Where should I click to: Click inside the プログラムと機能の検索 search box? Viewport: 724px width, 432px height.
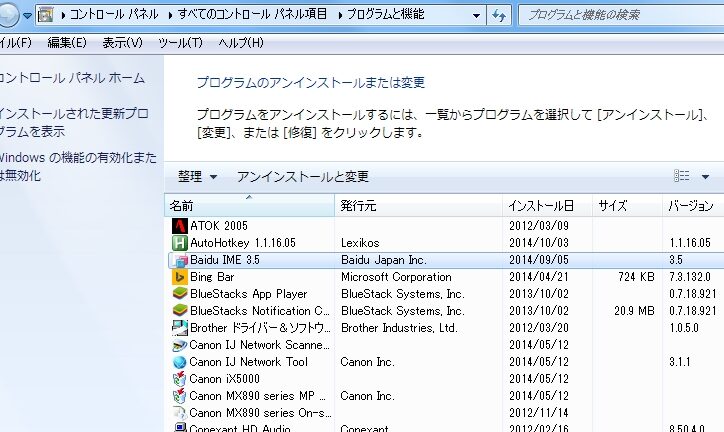[x=621, y=15]
